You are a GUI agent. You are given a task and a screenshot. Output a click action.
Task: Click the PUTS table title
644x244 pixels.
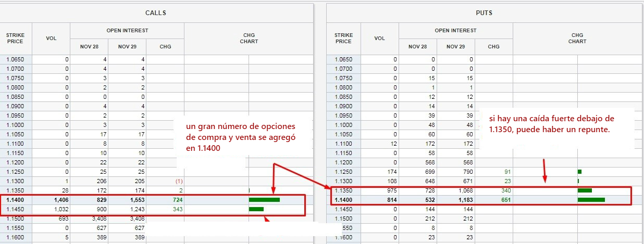coord(484,12)
